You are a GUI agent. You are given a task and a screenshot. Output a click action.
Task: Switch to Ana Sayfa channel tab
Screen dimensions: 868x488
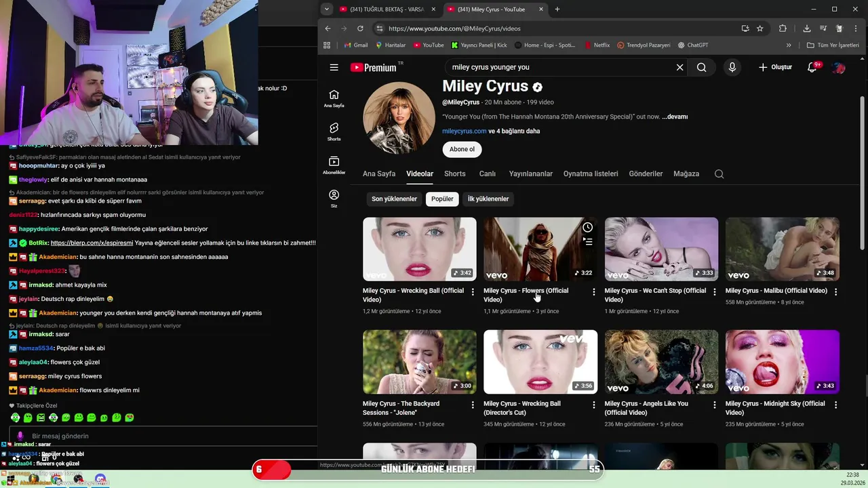point(379,174)
